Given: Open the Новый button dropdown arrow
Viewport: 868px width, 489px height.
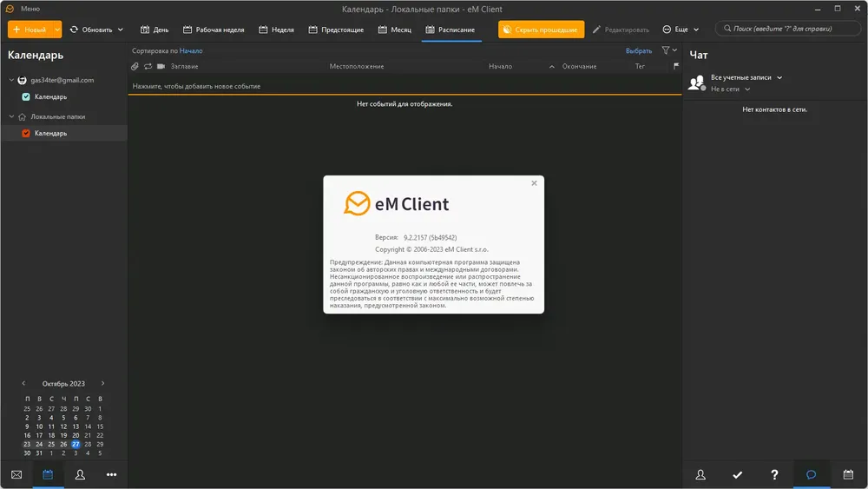Looking at the screenshot, I should (57, 30).
